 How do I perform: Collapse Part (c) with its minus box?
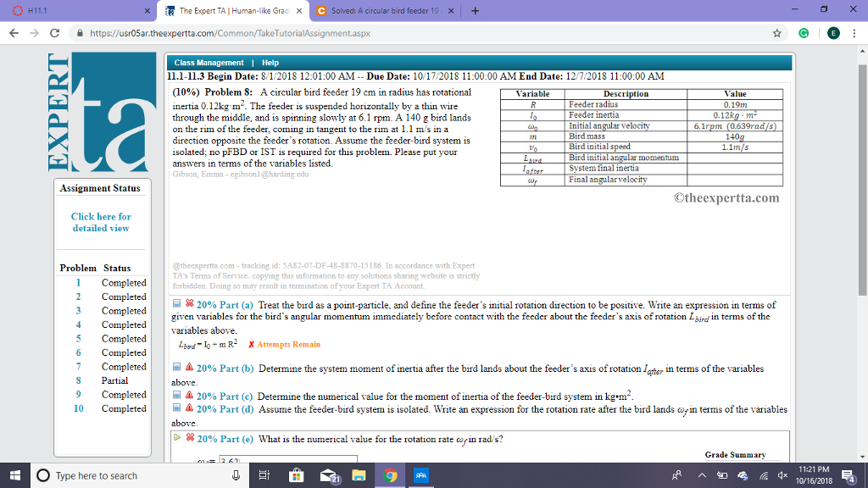(x=176, y=395)
